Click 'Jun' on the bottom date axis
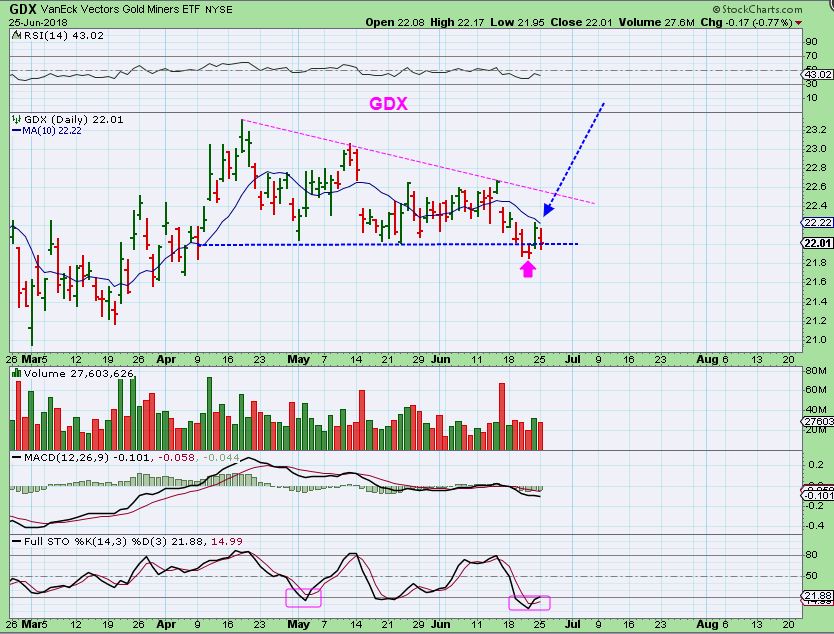This screenshot has width=834, height=634. point(440,624)
